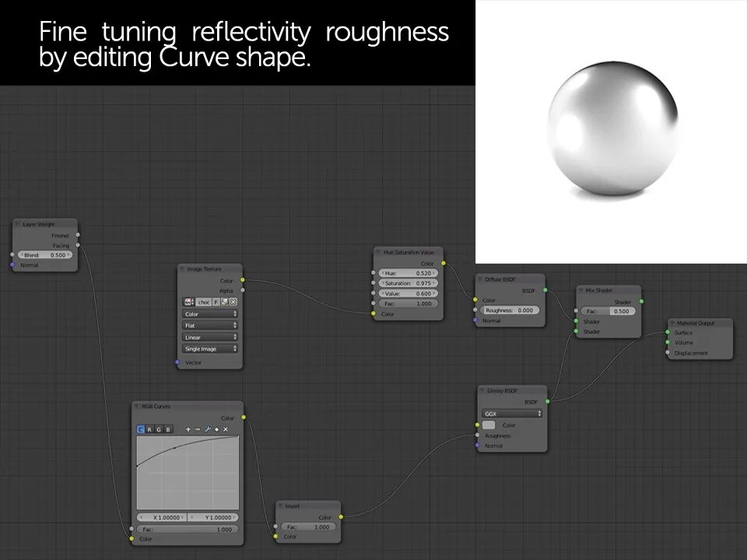Click Hue Saturation Value Color output socket
This screenshot has height=560, width=747.
point(443,263)
